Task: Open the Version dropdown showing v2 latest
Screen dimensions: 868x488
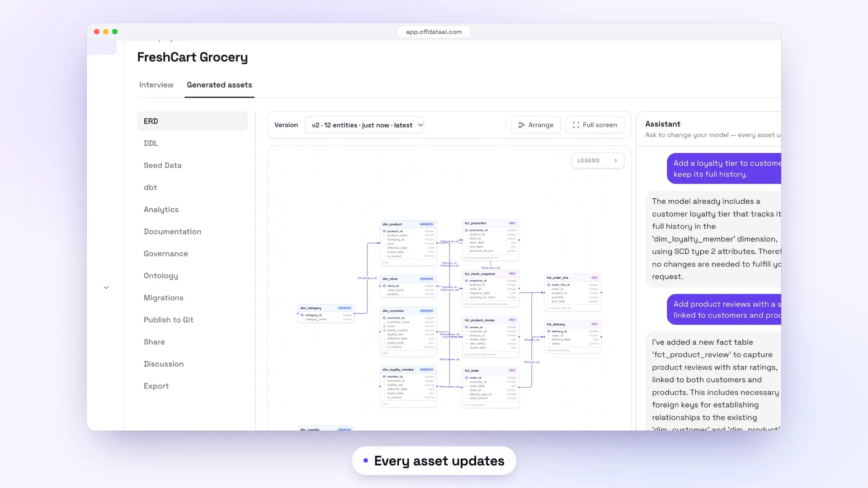Action: [x=364, y=125]
